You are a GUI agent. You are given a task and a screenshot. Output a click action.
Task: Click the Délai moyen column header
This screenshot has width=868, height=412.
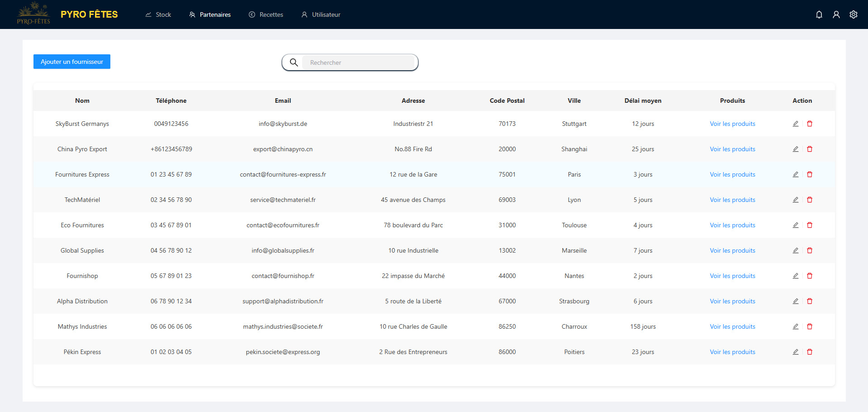tap(643, 101)
